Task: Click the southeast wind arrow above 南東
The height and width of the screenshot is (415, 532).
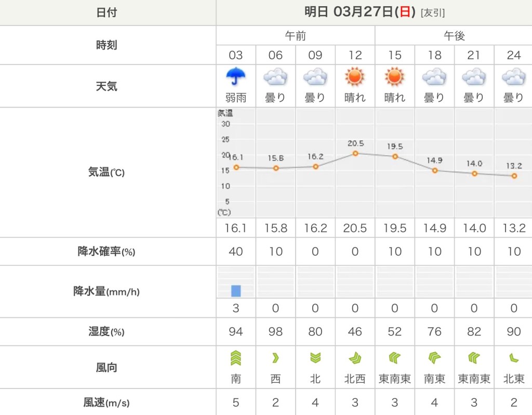Action: (x=434, y=358)
